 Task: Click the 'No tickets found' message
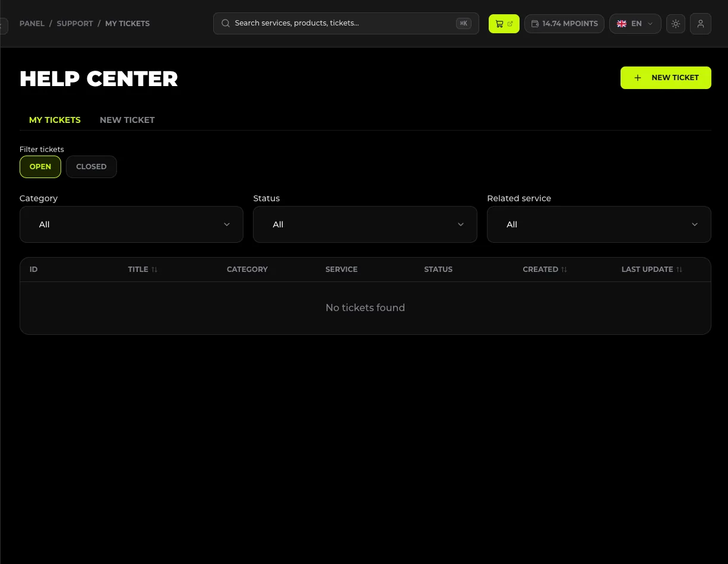click(365, 308)
